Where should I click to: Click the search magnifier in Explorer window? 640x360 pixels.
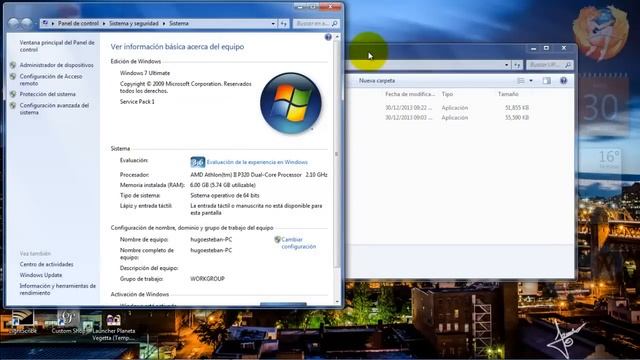568,65
